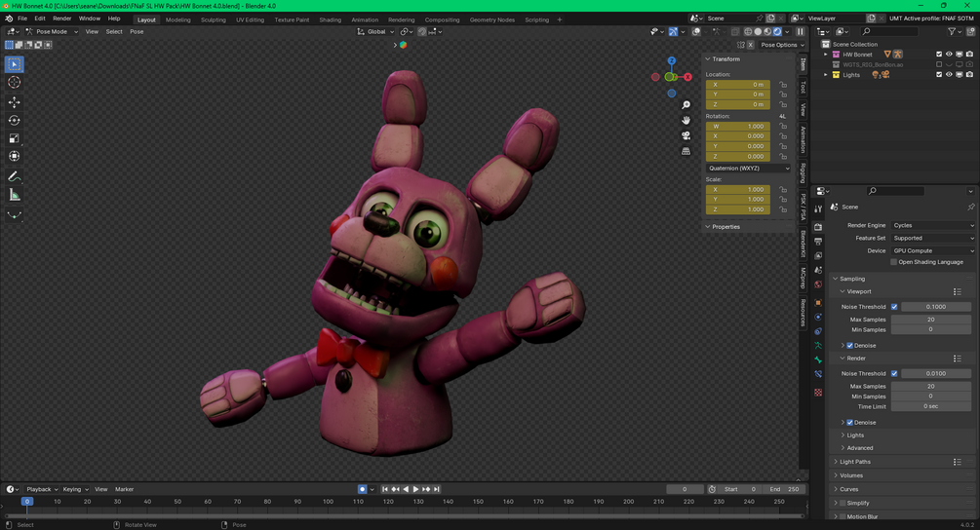Select the Cursor tool in the viewport toolbar
This screenshot has height=530, width=980.
[x=14, y=83]
